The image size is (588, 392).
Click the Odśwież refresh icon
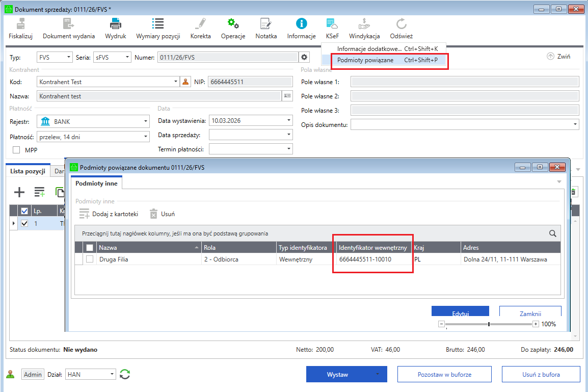[401, 23]
